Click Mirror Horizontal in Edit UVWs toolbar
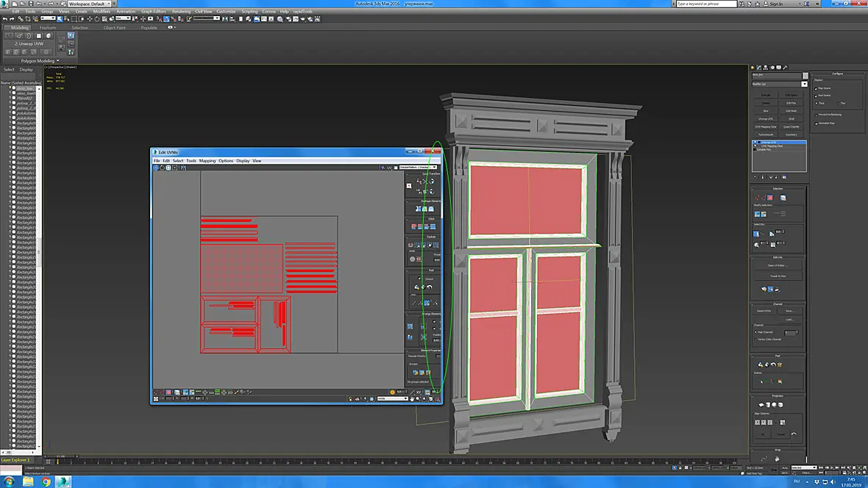 183,168
